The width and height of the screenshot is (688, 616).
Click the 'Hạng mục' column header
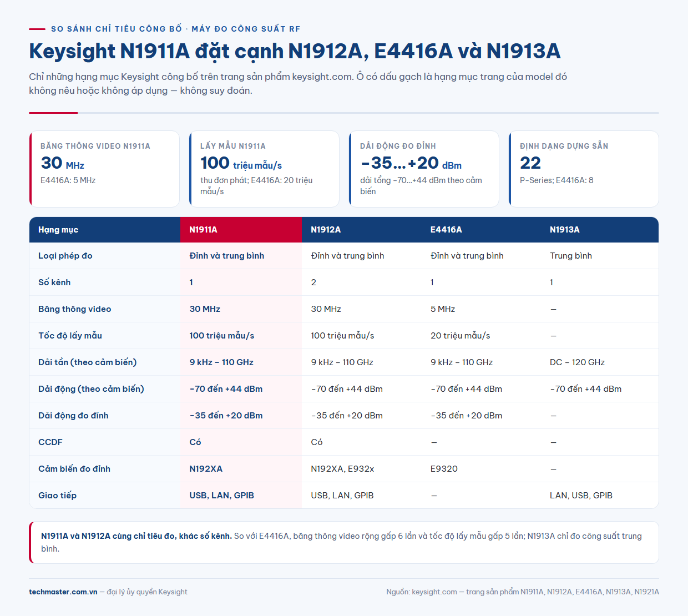point(105,230)
